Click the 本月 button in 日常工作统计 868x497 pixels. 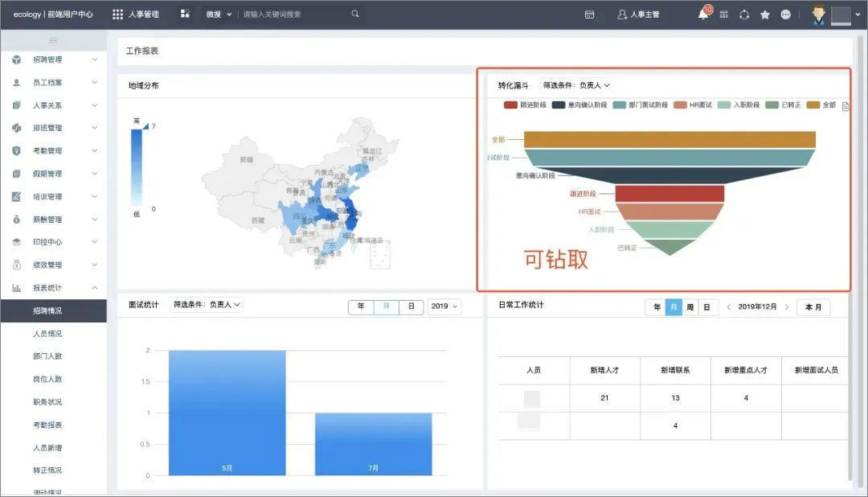pos(813,306)
